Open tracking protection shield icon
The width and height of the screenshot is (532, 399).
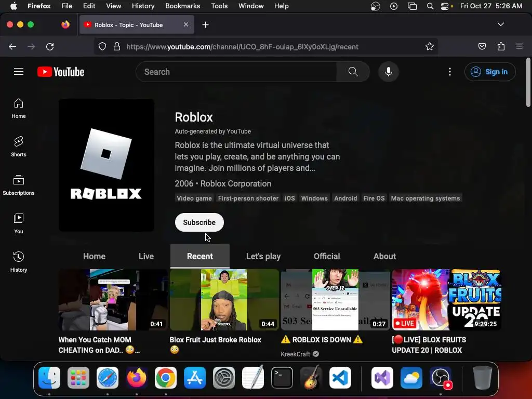pos(102,46)
